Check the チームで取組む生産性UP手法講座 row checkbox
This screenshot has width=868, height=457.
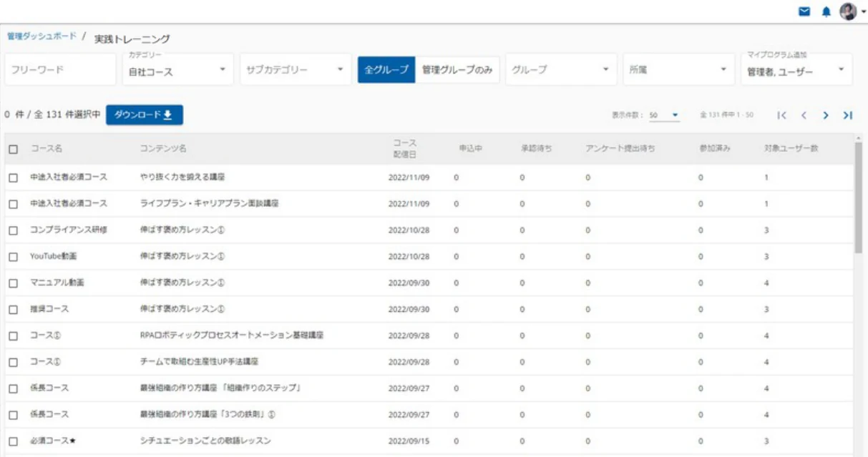coord(13,363)
